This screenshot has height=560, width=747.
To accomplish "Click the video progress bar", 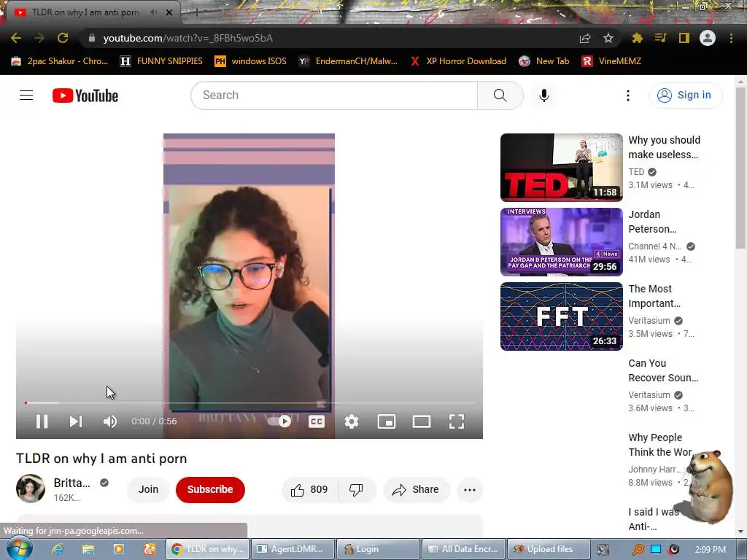I will pos(249,402).
